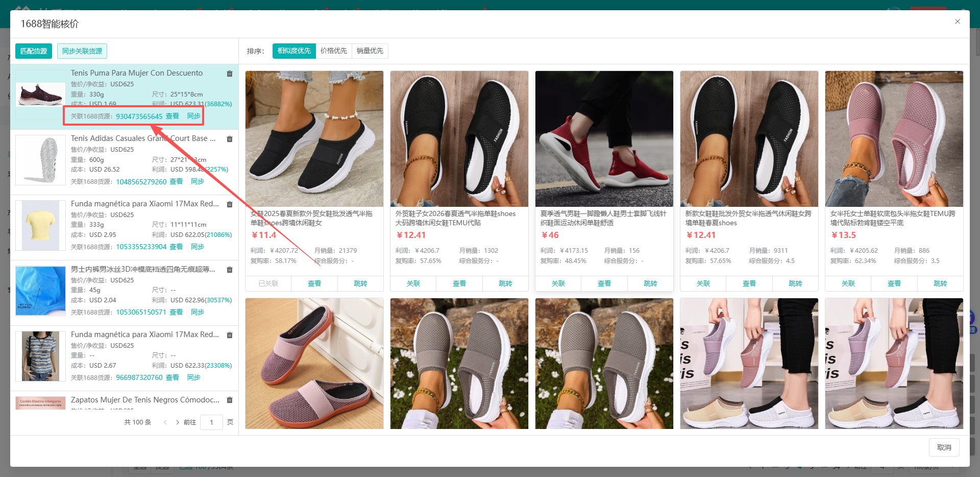
Task: Click 查看 next to source 966987320760
Action: (x=173, y=378)
